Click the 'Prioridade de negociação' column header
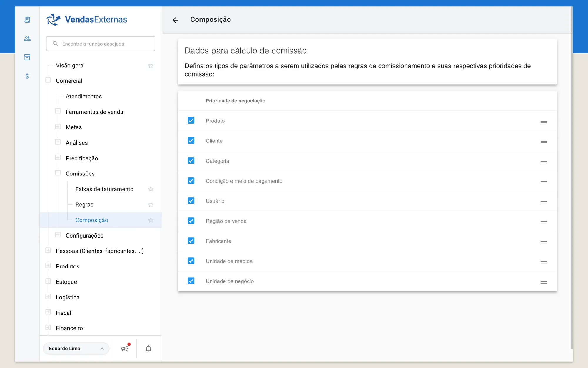The height and width of the screenshot is (368, 588). tap(235, 101)
